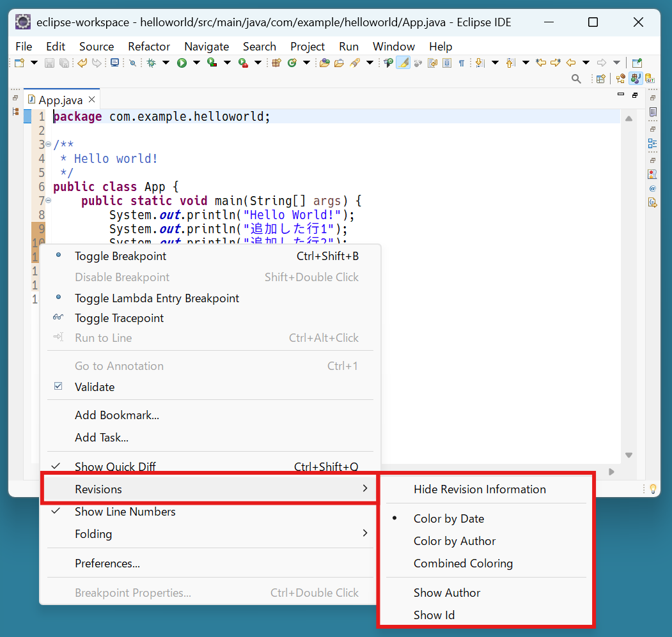The height and width of the screenshot is (637, 672).
Task: Open the Navigate menu
Action: pos(207,46)
